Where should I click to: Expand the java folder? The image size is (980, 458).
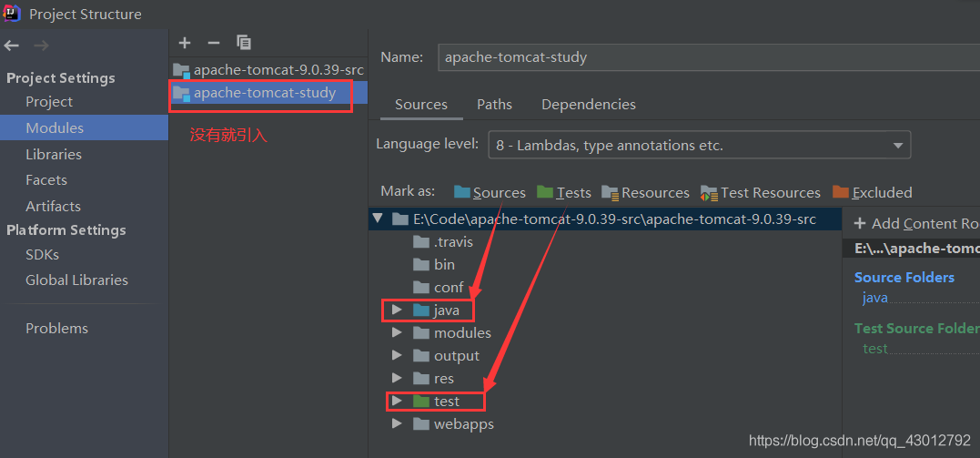click(396, 310)
